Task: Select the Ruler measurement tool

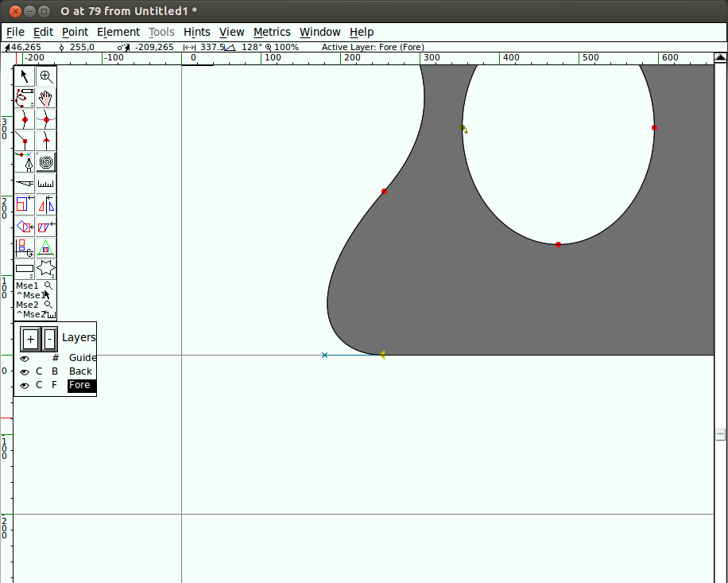Action: coord(46,184)
